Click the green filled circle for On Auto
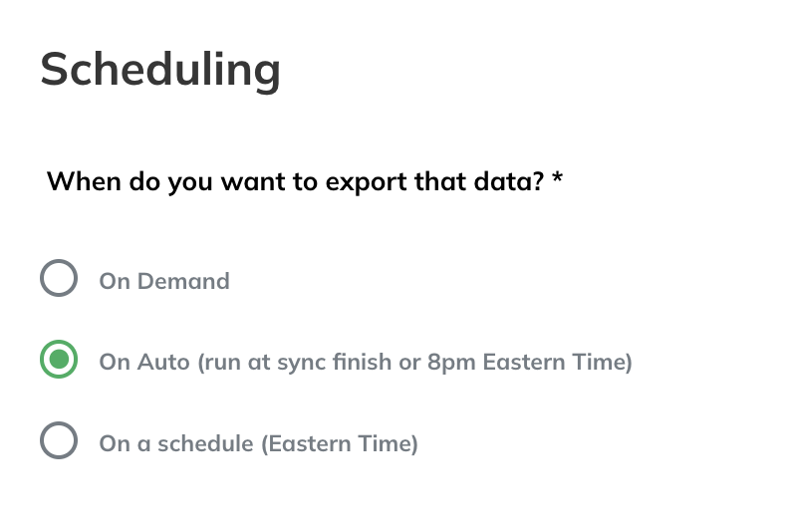The height and width of the screenshot is (532, 793). point(59,360)
